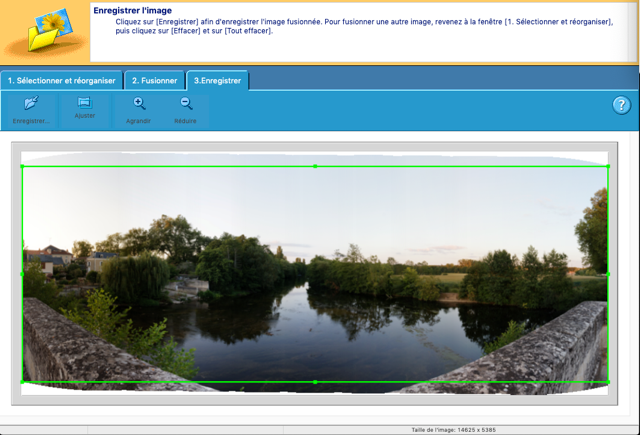Click the right-middle crop handle
640x435 pixels.
point(608,274)
